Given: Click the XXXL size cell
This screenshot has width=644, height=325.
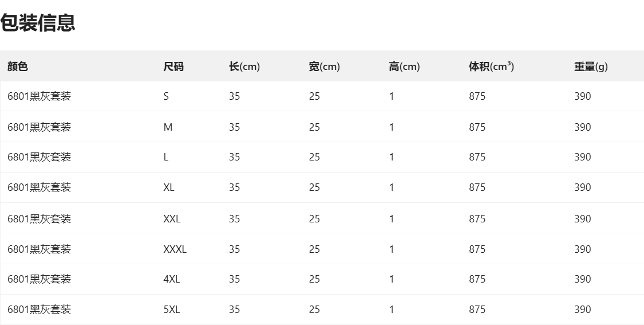Looking at the screenshot, I should coord(175,249).
